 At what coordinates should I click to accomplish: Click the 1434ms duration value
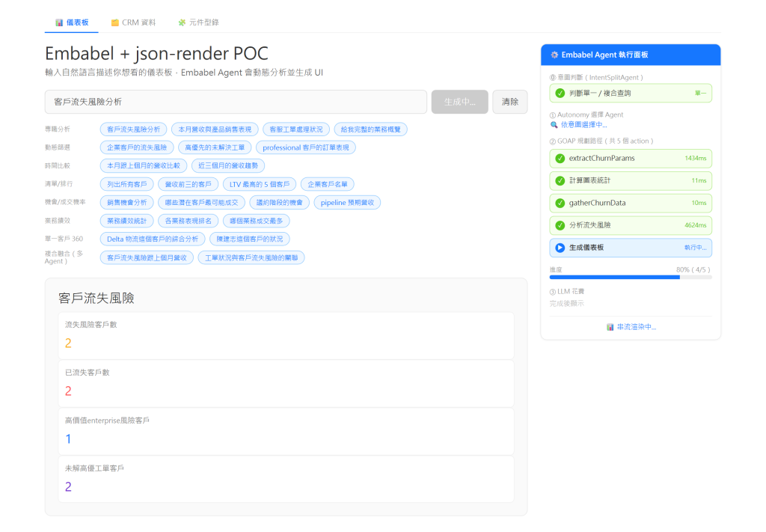coord(695,159)
